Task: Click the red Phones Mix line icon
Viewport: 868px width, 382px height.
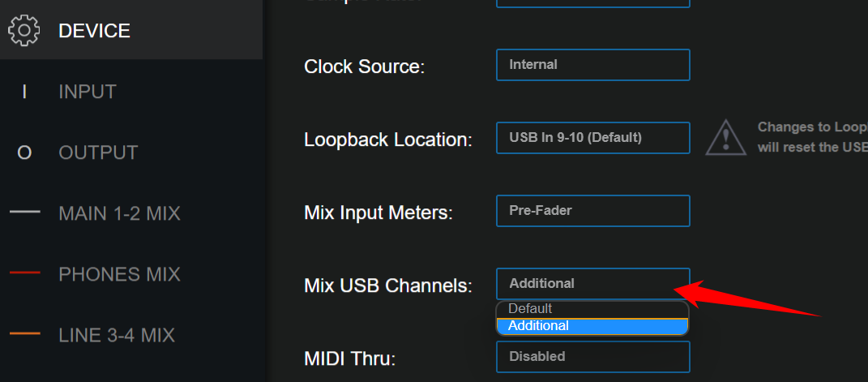Action: pos(24,274)
